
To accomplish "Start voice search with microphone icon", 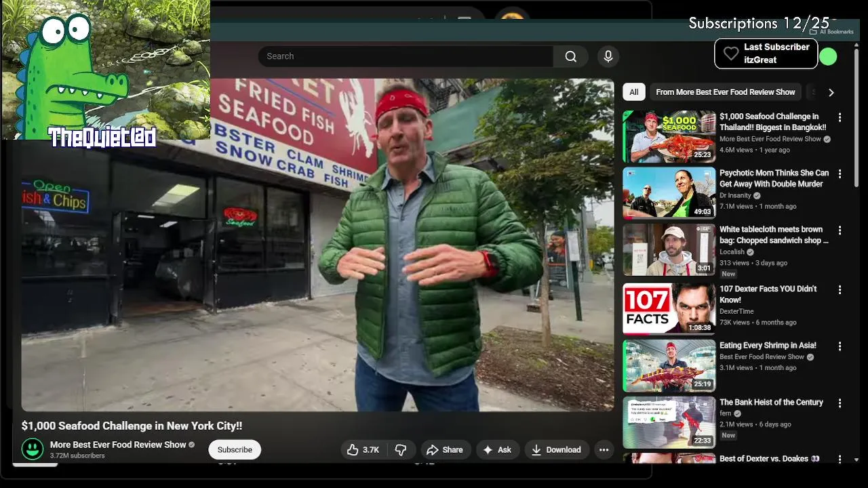I will [608, 56].
